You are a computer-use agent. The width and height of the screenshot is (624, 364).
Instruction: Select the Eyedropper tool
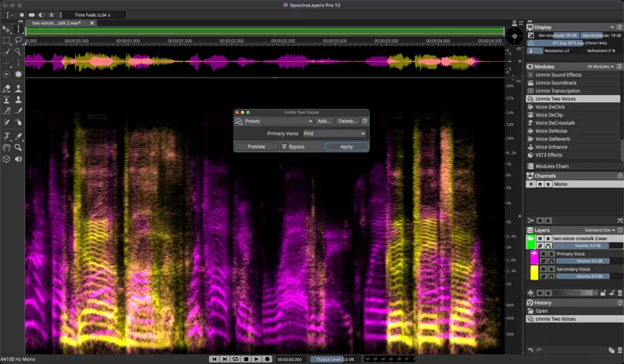coord(18,136)
